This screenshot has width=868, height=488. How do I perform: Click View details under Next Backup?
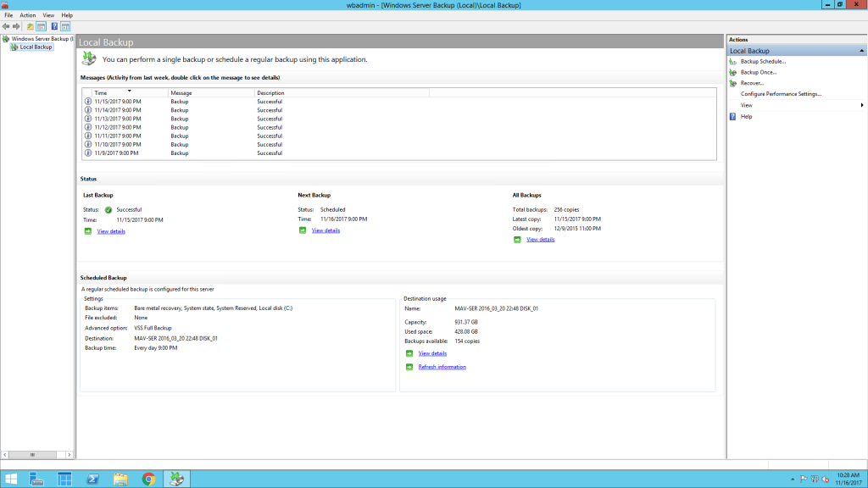(x=325, y=230)
